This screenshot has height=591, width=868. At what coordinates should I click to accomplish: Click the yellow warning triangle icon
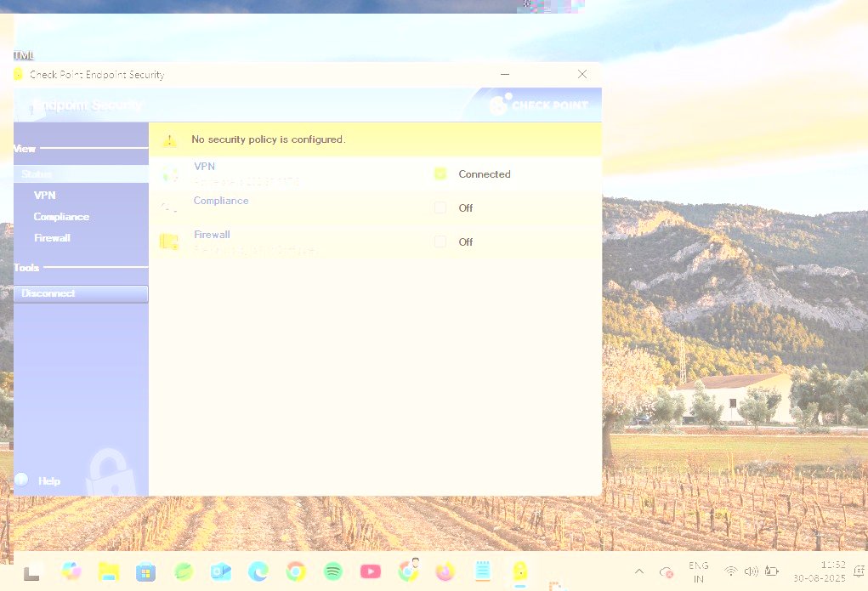click(169, 140)
